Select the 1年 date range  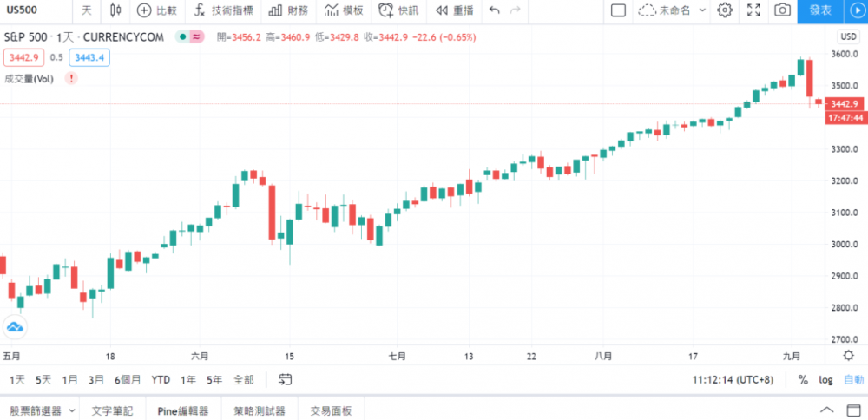pos(188,379)
